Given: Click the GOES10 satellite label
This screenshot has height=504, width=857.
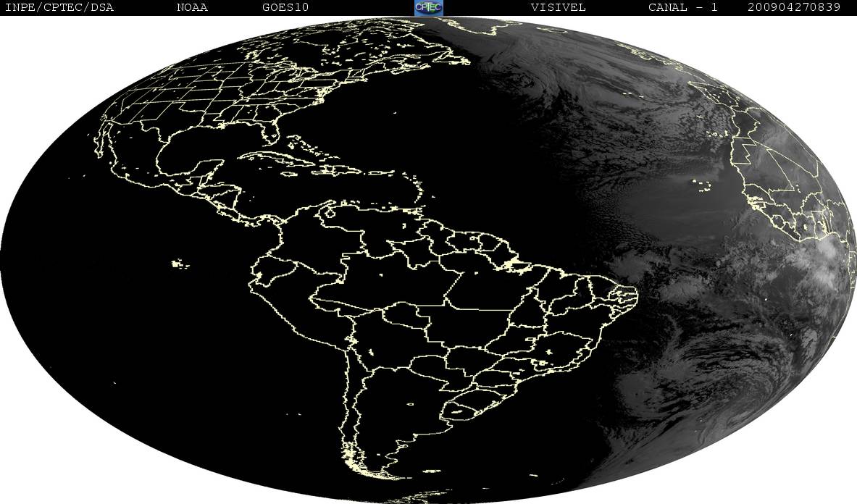Looking at the screenshot, I should pos(285,8).
